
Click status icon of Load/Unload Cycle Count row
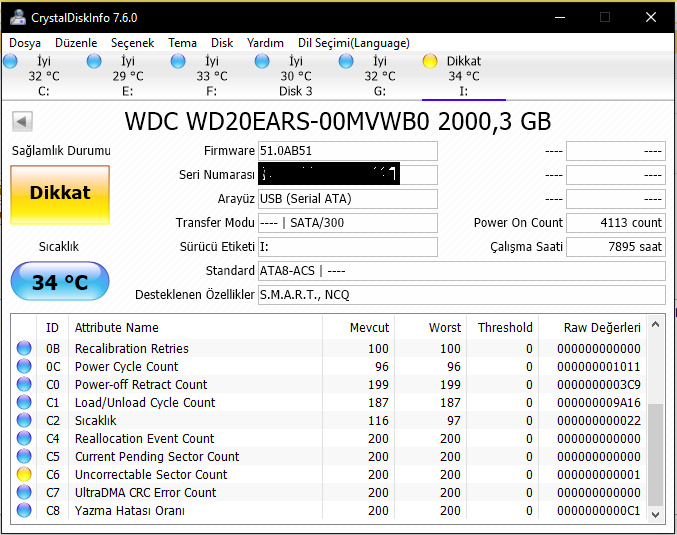[24, 402]
